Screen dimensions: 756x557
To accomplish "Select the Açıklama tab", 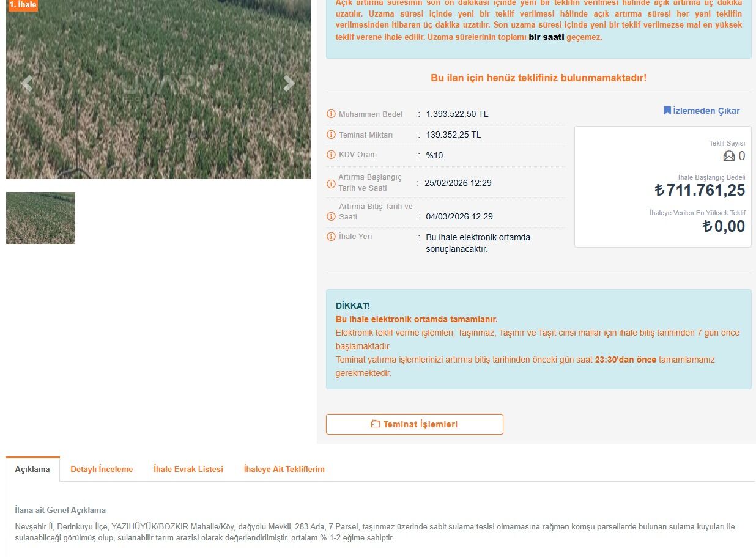I will coord(32,469).
